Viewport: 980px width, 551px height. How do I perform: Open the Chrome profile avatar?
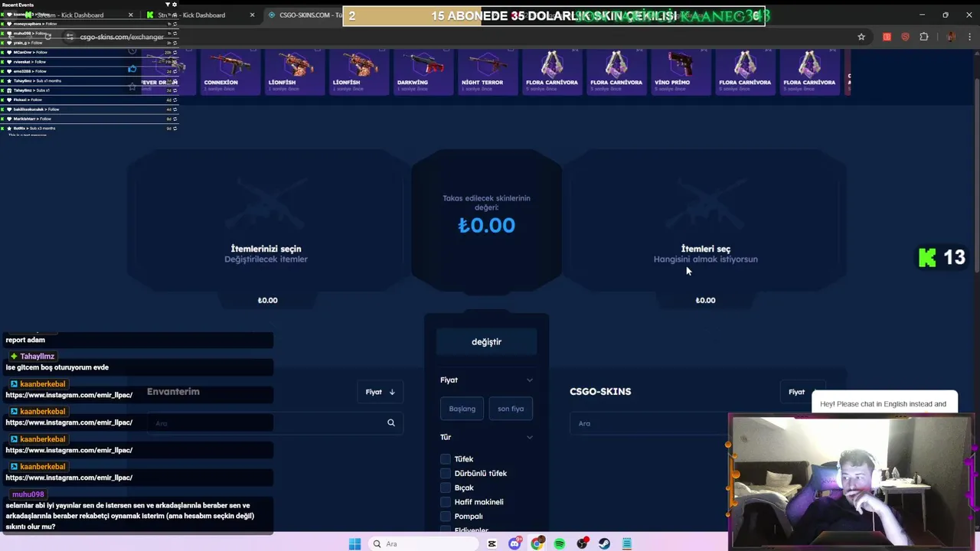[951, 37]
